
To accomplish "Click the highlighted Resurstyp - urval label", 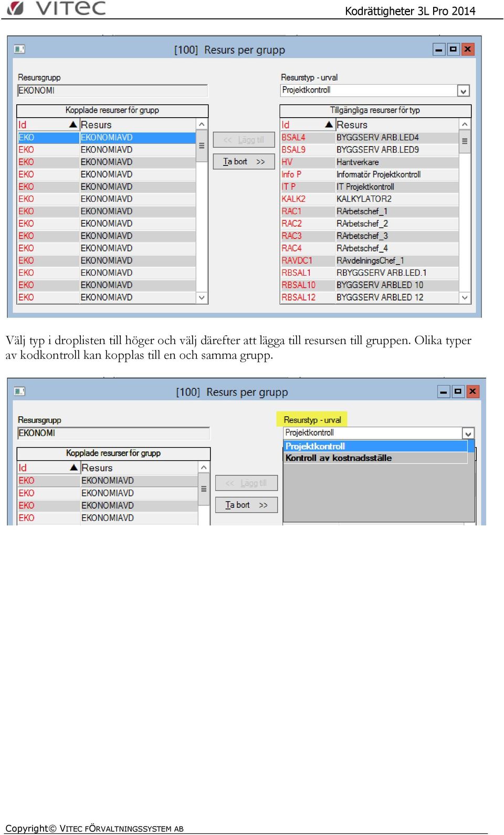I will pos(312,420).
